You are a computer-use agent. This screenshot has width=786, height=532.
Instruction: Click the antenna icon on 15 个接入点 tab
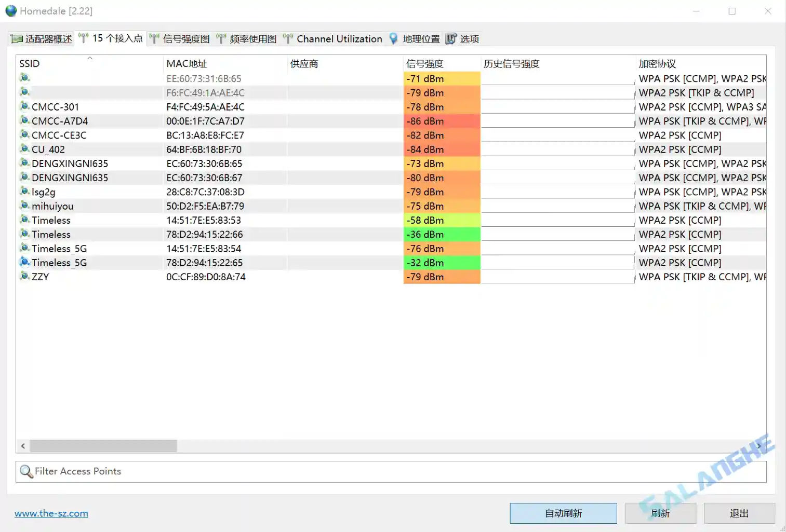(83, 38)
